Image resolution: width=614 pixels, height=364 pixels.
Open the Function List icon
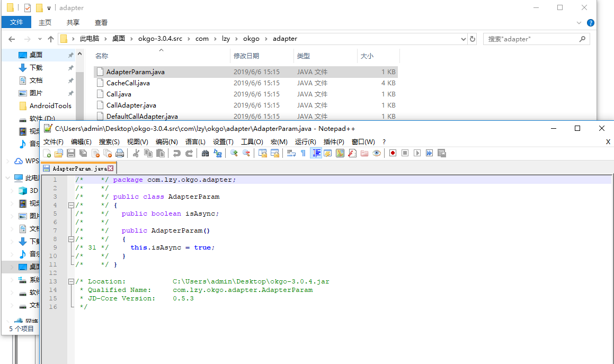[x=352, y=153]
